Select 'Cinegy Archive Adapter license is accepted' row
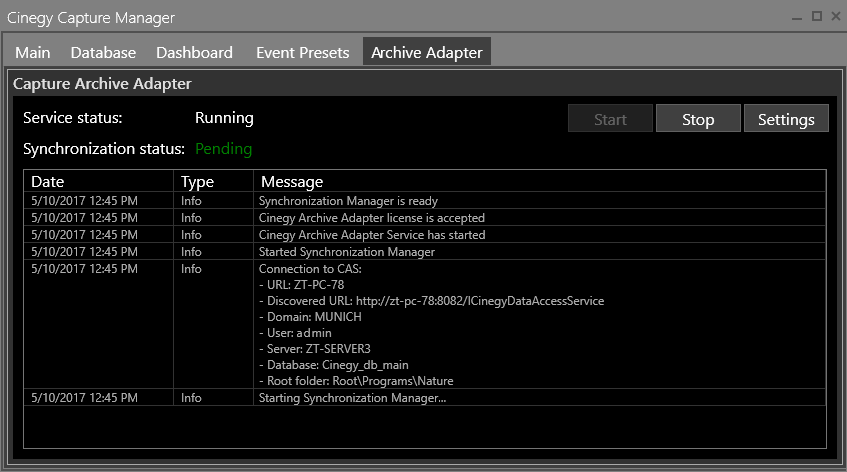The width and height of the screenshot is (847, 472). click(x=425, y=218)
